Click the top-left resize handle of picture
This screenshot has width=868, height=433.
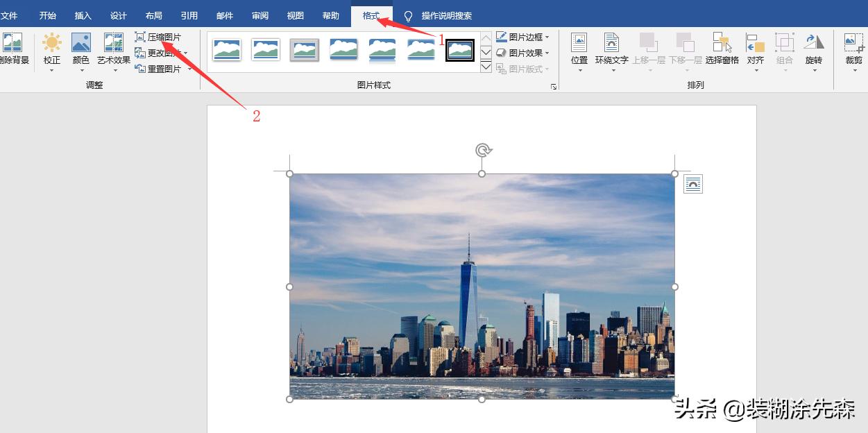click(290, 173)
